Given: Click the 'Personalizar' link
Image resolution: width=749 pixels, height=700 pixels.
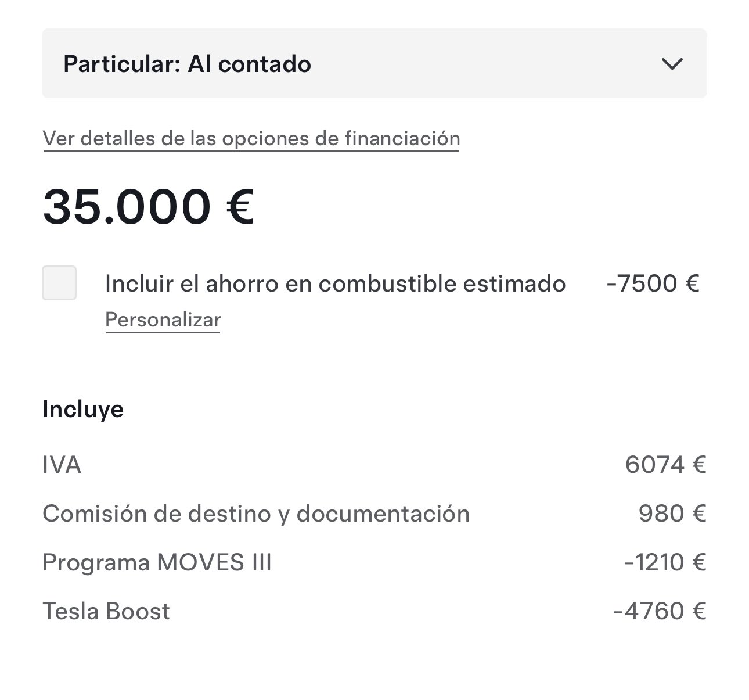Looking at the screenshot, I should click(163, 320).
